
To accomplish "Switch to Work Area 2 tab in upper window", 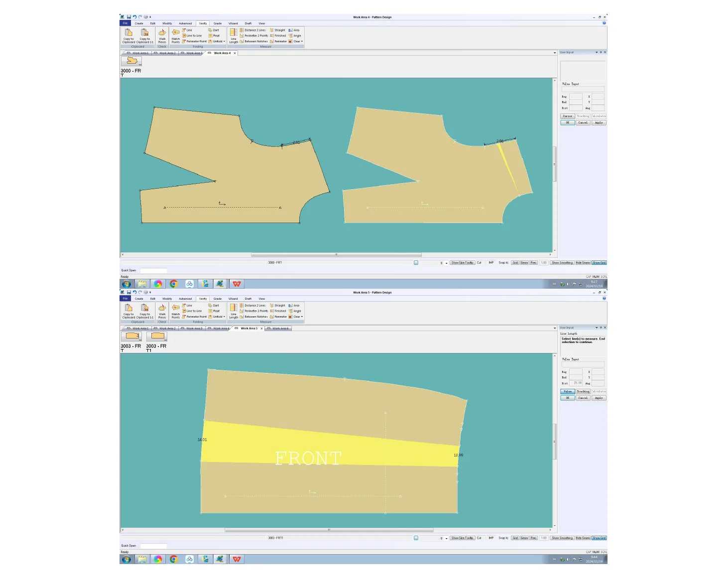I will point(165,53).
